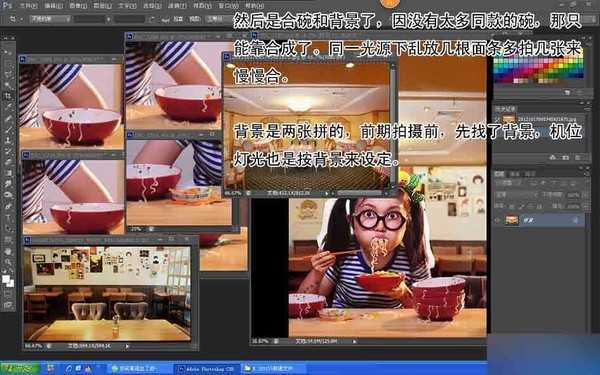600x375 pixels.
Task: Select the Dodge tool
Action: click(8, 196)
